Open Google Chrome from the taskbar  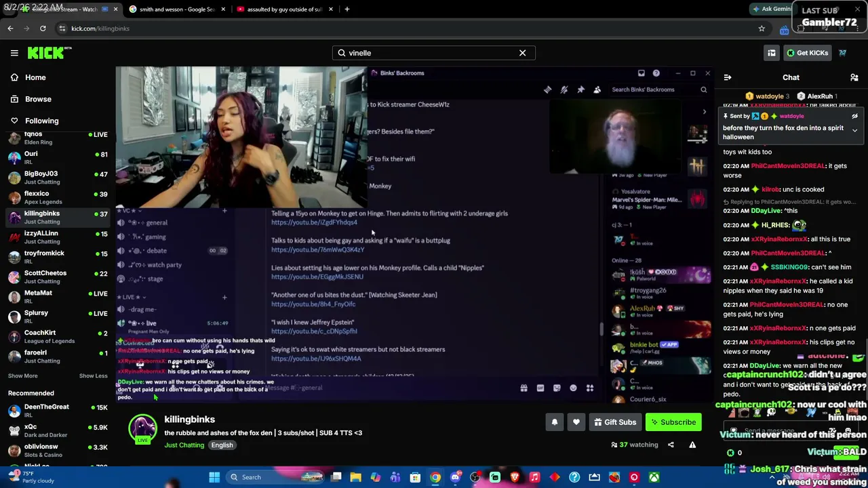[x=435, y=477]
